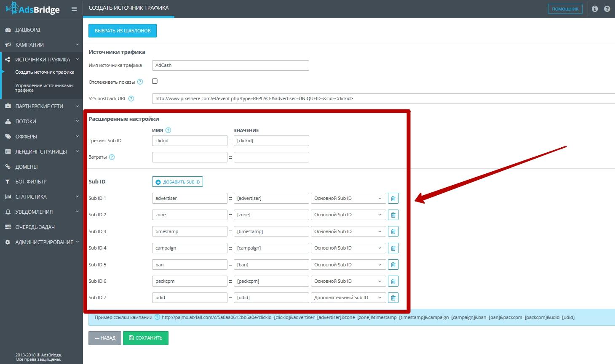Image resolution: width=615 pixels, height=364 pixels.
Task: Delete Sub ID 2 zone row
Action: click(393, 215)
